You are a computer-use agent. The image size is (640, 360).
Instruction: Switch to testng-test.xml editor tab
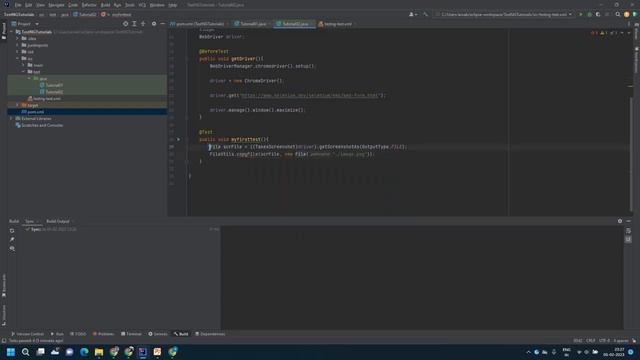pos(336,24)
